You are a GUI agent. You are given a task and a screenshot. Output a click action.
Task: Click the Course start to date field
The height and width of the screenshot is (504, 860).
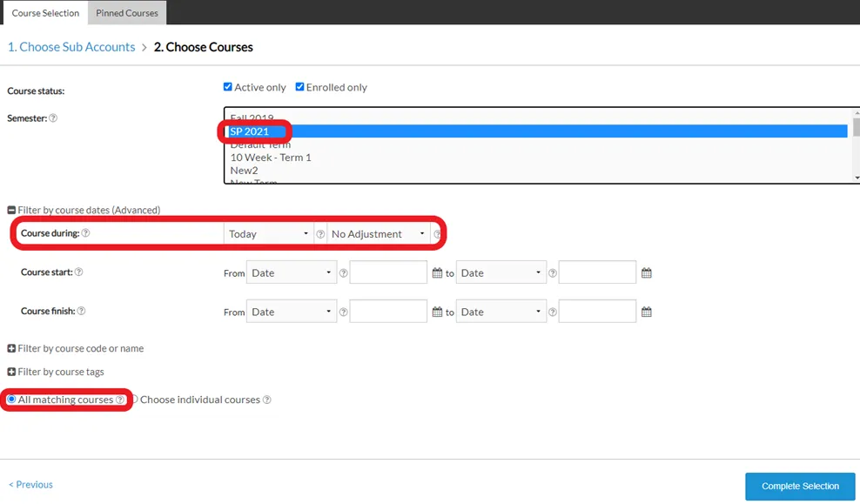tap(597, 272)
